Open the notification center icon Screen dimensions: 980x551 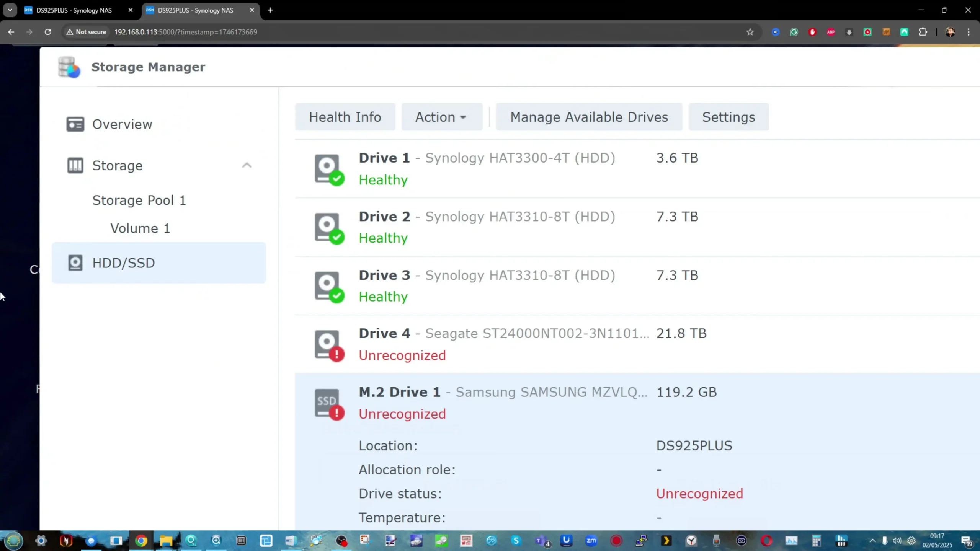967,541
